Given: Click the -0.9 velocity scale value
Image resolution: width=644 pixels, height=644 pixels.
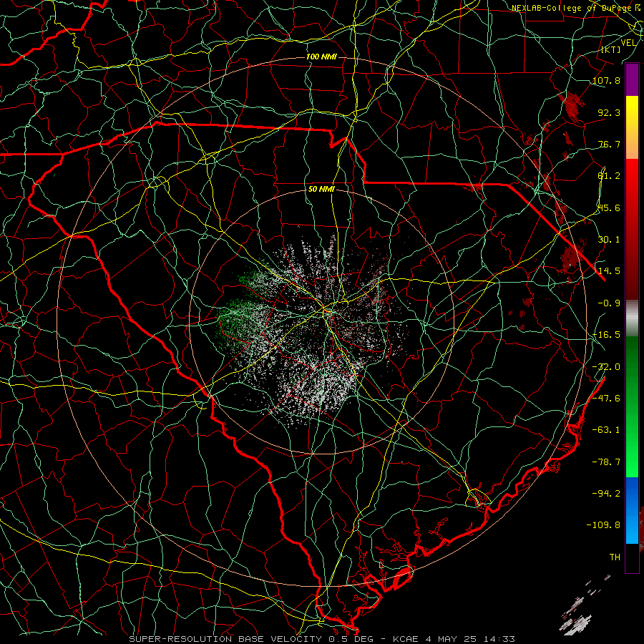Looking at the screenshot, I should click(609, 303).
